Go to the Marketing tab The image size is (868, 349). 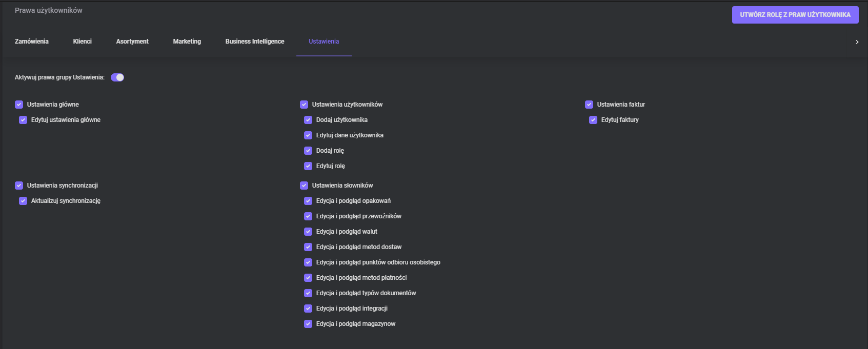187,42
